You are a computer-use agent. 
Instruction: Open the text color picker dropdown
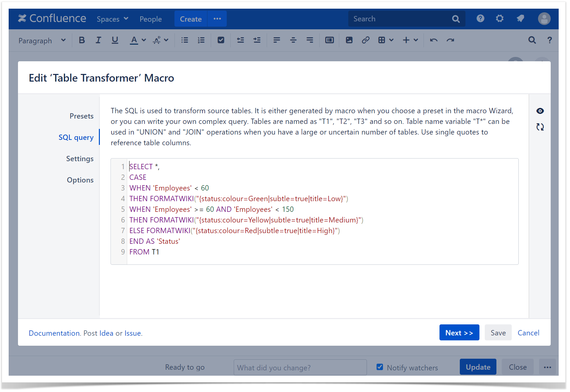(144, 40)
